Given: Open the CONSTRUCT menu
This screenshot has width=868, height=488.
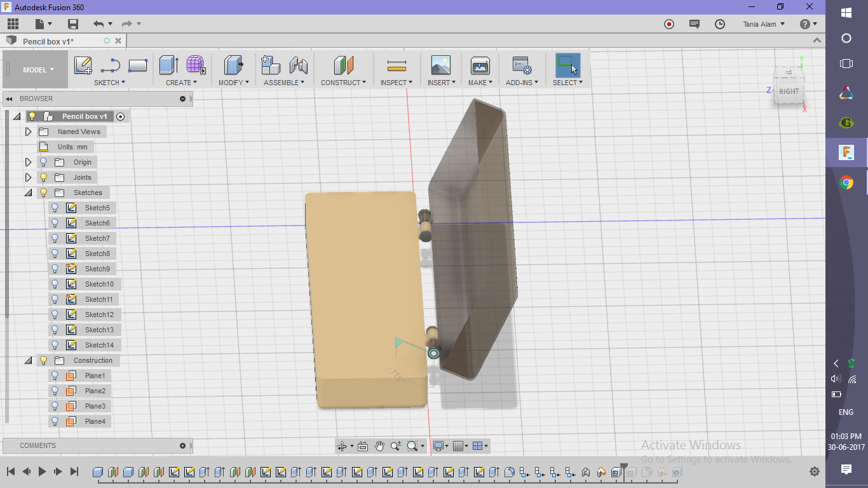Looking at the screenshot, I should coord(343,83).
